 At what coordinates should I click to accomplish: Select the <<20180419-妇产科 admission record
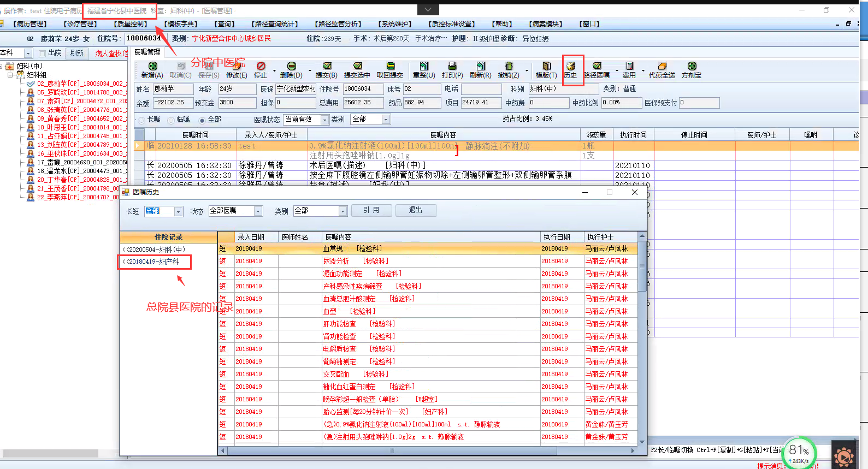point(151,262)
